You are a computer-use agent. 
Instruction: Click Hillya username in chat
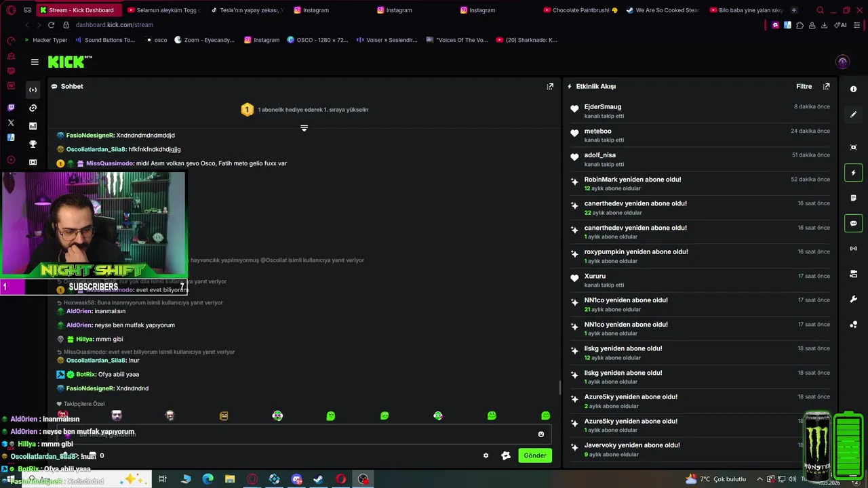[84, 339]
